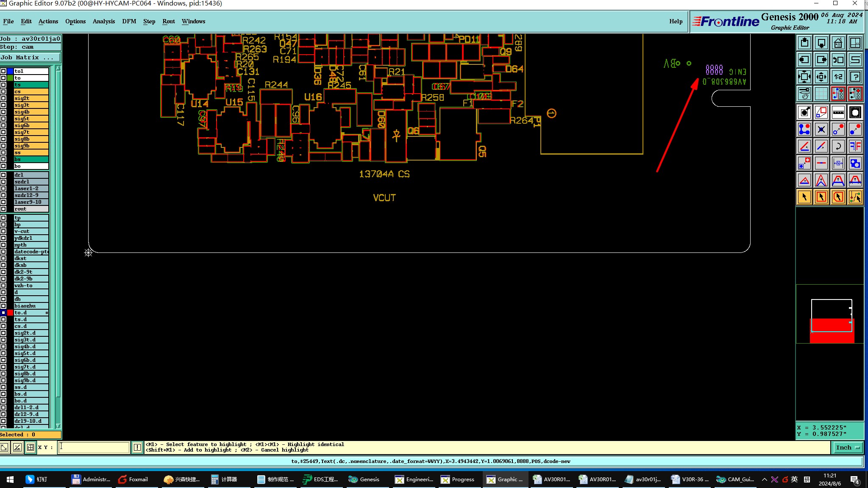Select the net selection arrow icon
868x488 pixels.
(855, 197)
